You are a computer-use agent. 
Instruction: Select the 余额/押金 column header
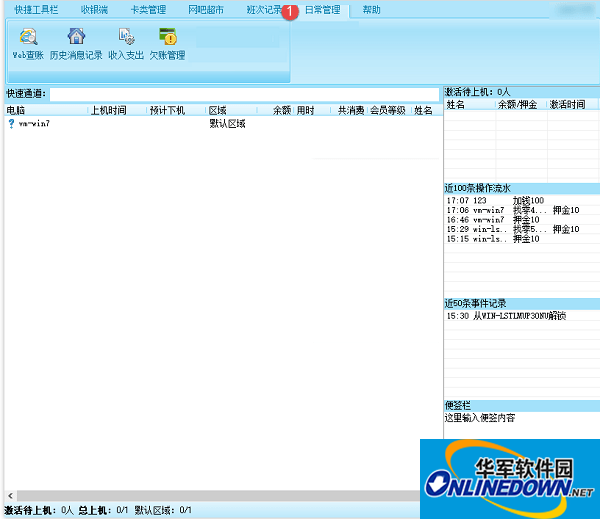(x=521, y=104)
